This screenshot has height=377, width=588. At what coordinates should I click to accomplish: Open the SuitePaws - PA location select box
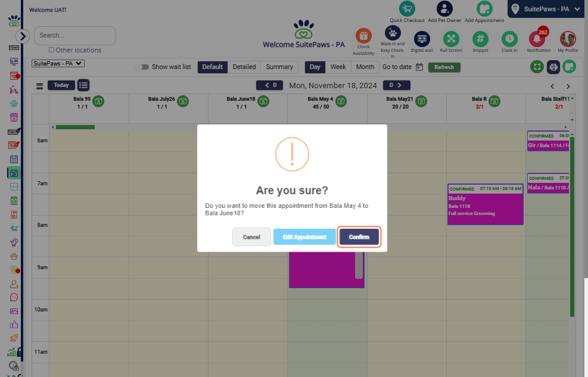coord(58,63)
